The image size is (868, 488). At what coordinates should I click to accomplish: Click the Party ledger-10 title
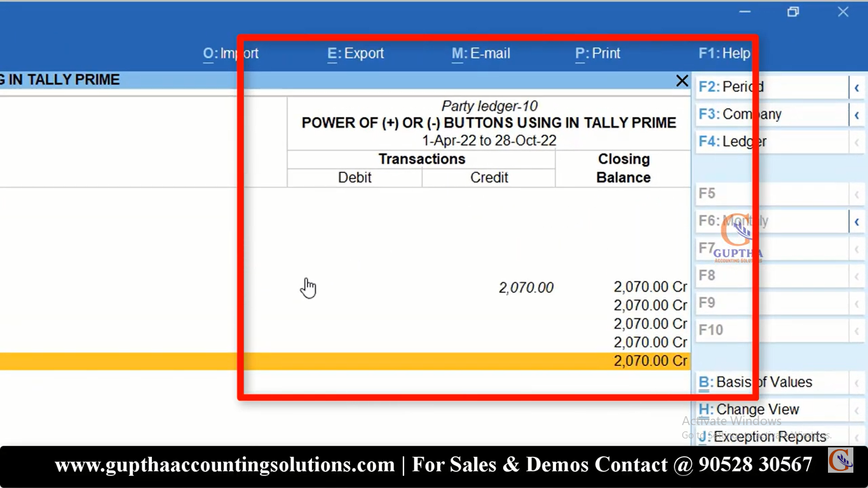(x=489, y=106)
